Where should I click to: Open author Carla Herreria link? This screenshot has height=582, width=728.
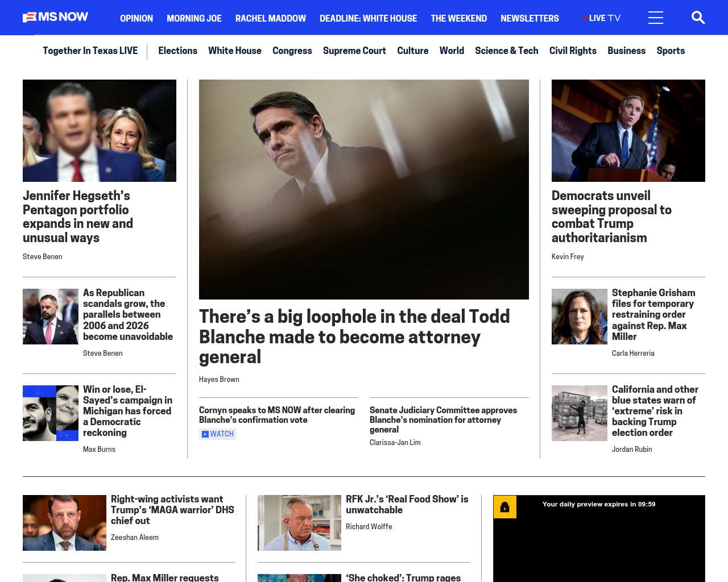633,354
